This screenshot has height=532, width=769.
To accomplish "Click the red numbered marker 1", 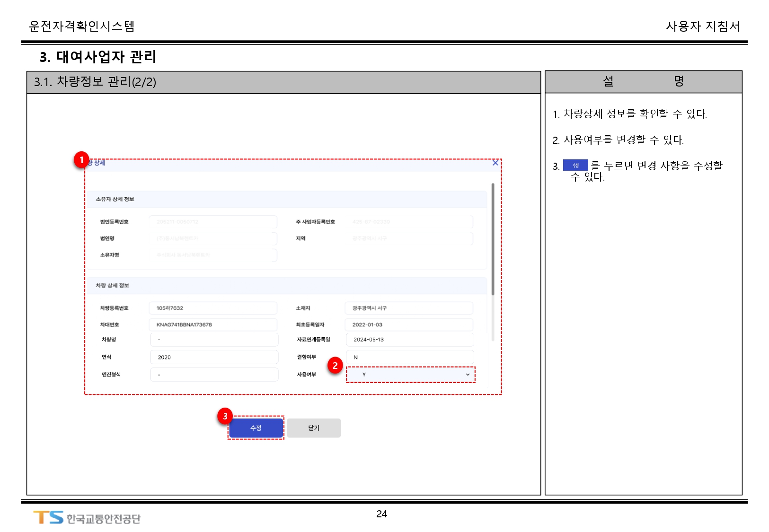I will (x=81, y=160).
